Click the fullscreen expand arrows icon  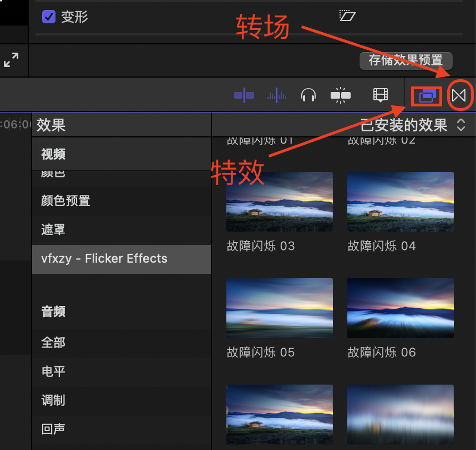point(11,60)
